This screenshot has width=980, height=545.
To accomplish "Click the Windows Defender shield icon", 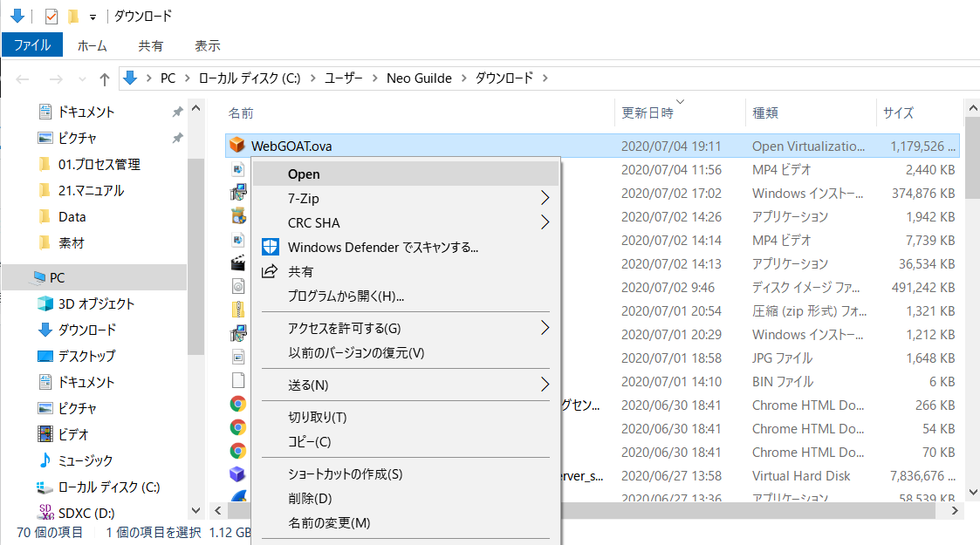I will pos(270,247).
